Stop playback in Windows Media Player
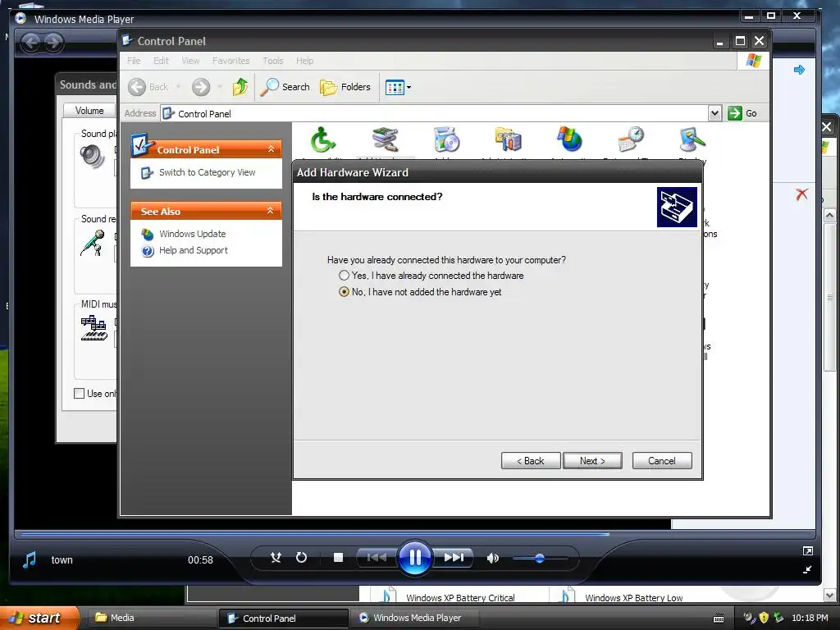Image resolution: width=840 pixels, height=630 pixels. pyautogui.click(x=338, y=558)
